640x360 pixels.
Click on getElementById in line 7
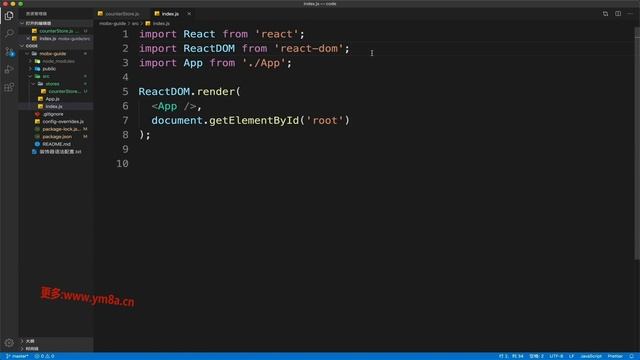tap(254, 120)
